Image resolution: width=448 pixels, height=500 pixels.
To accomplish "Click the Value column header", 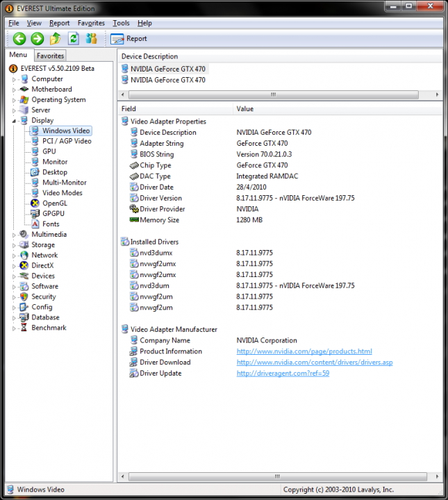I will (338, 109).
